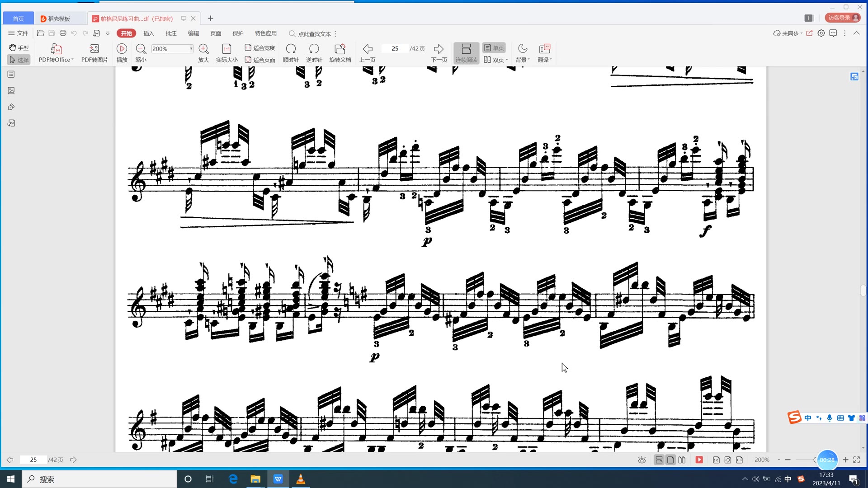
Task: Open the outline panel in sidebar
Action: pyautogui.click(x=11, y=74)
